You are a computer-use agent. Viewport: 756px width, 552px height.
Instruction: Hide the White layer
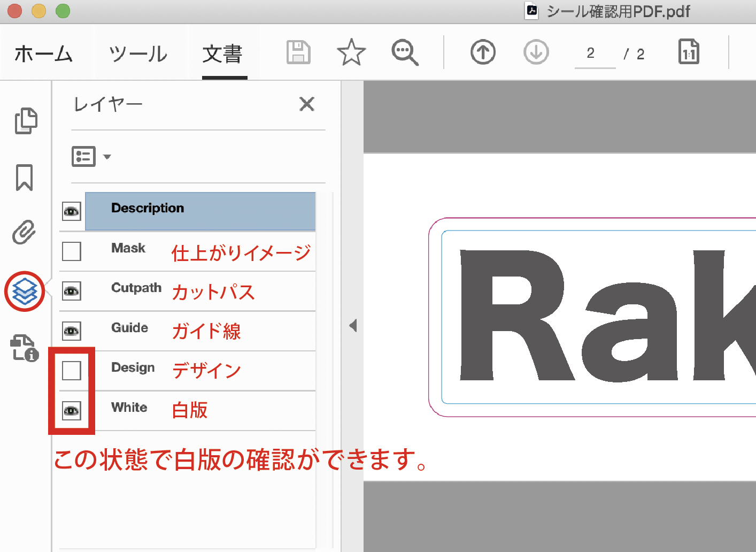pos(71,410)
